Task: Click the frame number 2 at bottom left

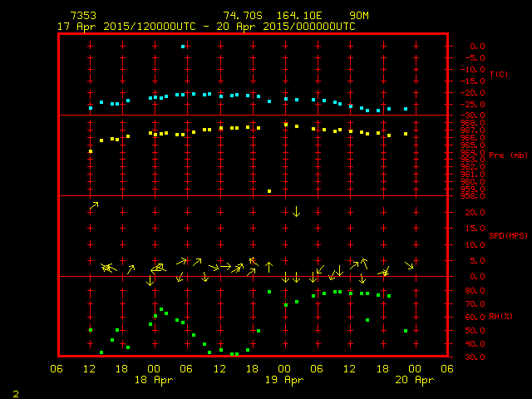Action: coord(15,392)
